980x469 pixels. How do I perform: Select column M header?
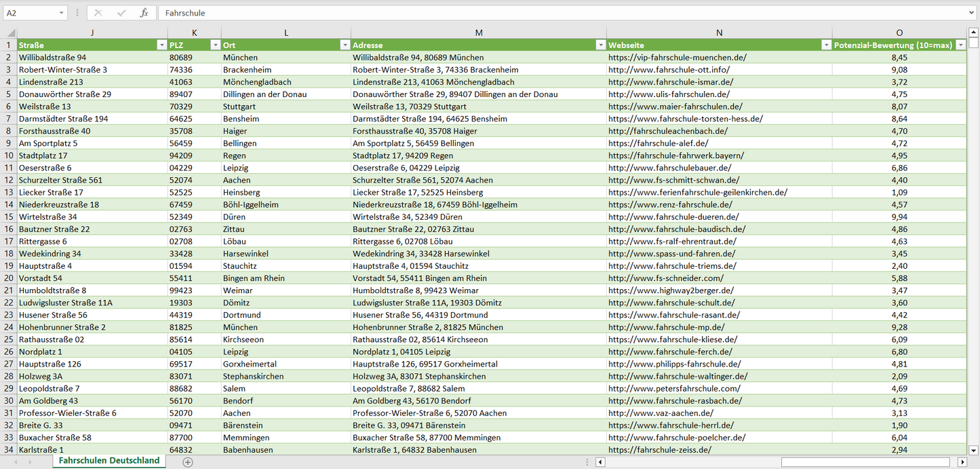479,33
